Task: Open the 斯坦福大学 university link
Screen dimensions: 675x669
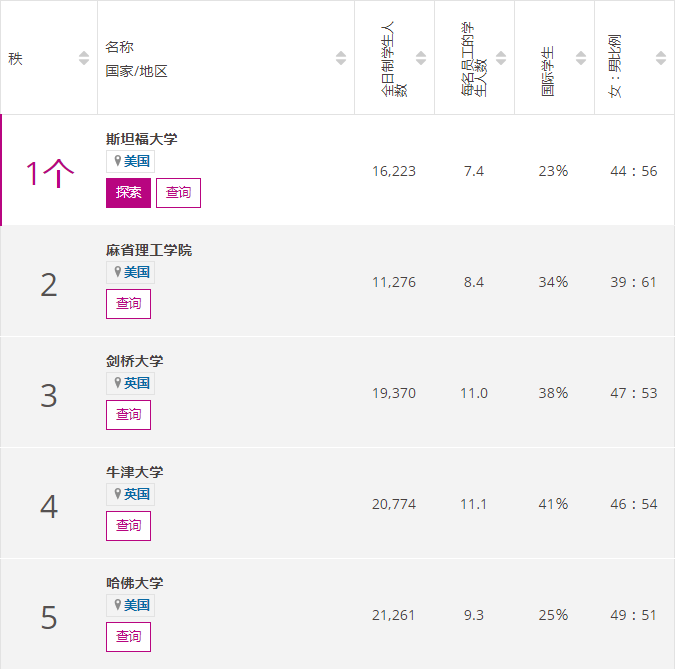Action: tap(141, 139)
